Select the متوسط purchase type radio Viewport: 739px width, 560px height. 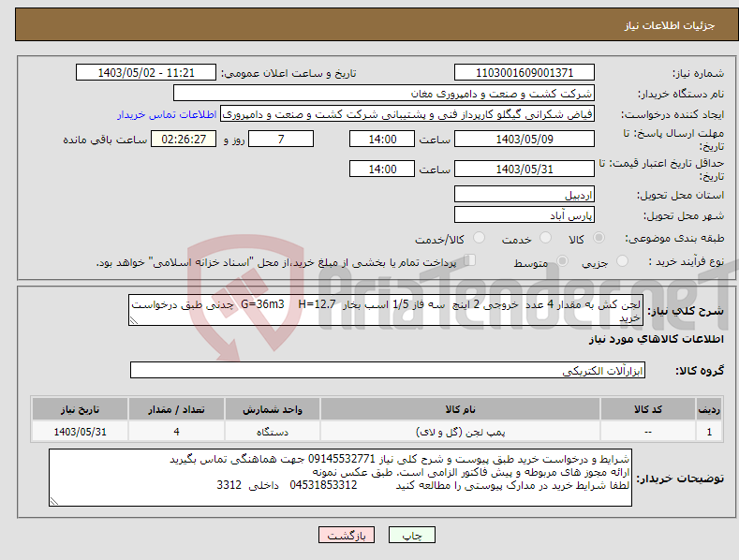pos(562,260)
